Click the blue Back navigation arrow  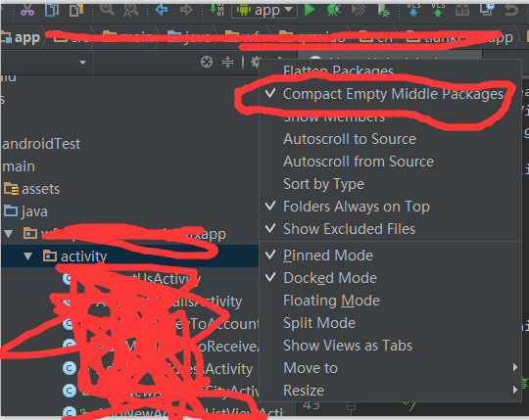pos(162,10)
